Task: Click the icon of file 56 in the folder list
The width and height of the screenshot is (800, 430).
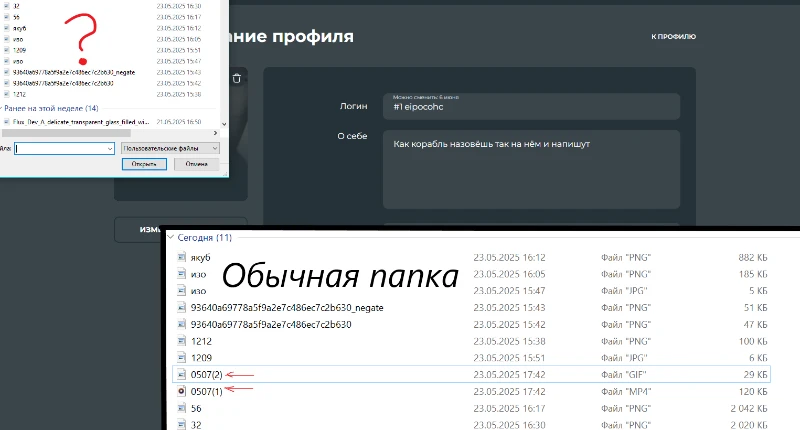Action: pyautogui.click(x=181, y=408)
